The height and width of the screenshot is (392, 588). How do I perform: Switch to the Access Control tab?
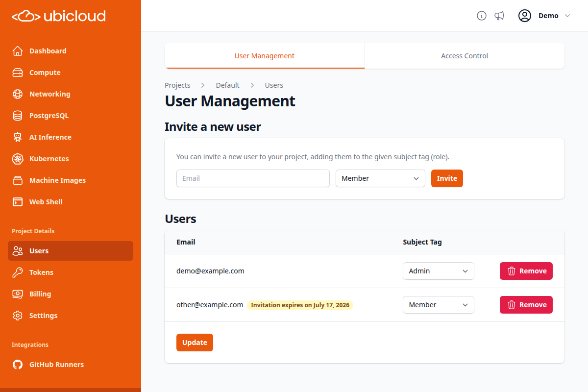(x=465, y=56)
